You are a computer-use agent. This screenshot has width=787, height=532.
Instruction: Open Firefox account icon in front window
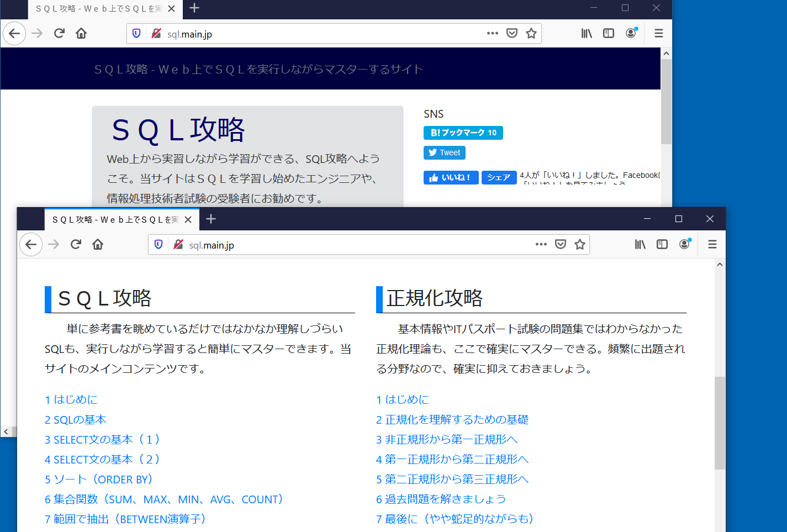click(685, 244)
